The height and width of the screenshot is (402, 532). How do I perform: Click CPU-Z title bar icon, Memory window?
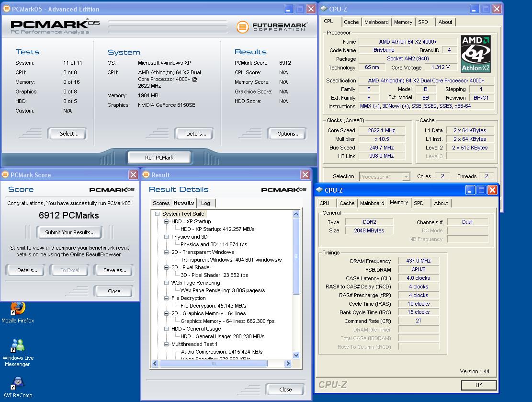(319, 190)
